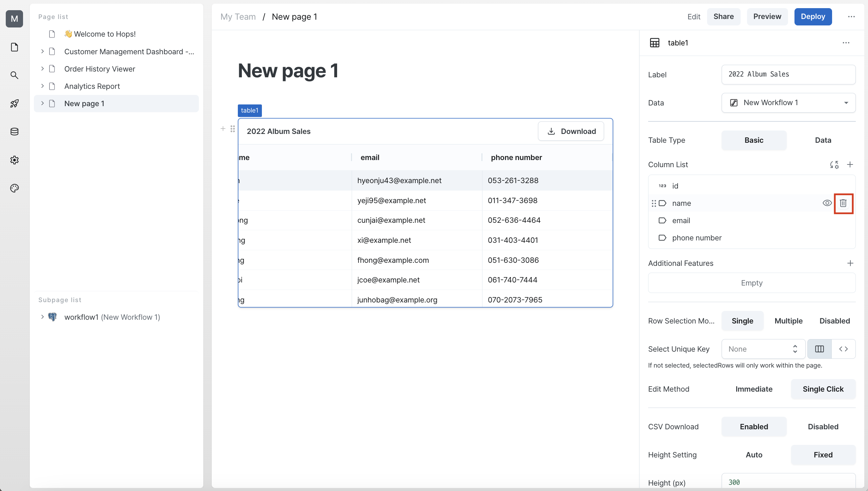Expand Customer Management Dashboard page
Image resolution: width=868 pixels, height=491 pixels.
pyautogui.click(x=42, y=51)
